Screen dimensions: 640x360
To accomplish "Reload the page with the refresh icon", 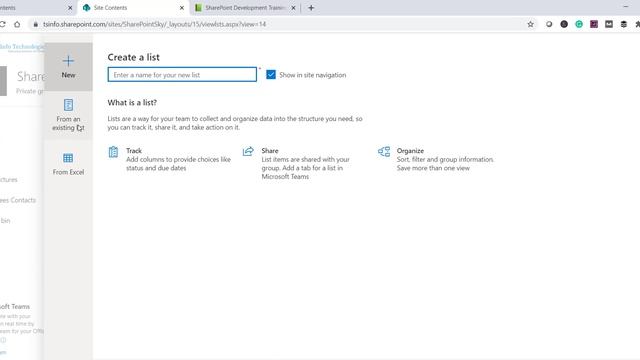I will pos(2,24).
